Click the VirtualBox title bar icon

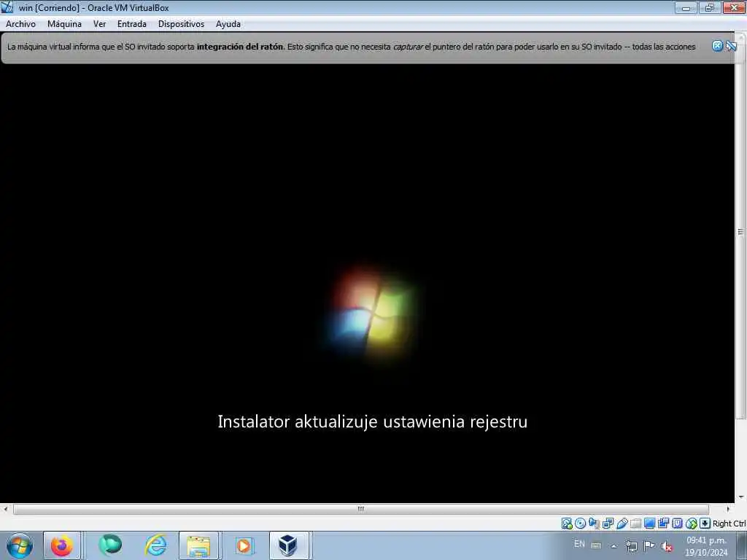7,7
